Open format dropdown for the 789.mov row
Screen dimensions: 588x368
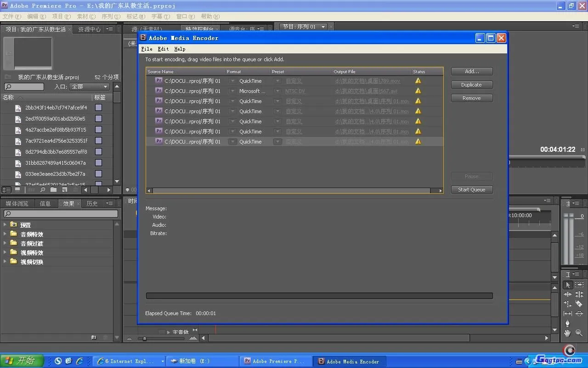[x=233, y=81]
